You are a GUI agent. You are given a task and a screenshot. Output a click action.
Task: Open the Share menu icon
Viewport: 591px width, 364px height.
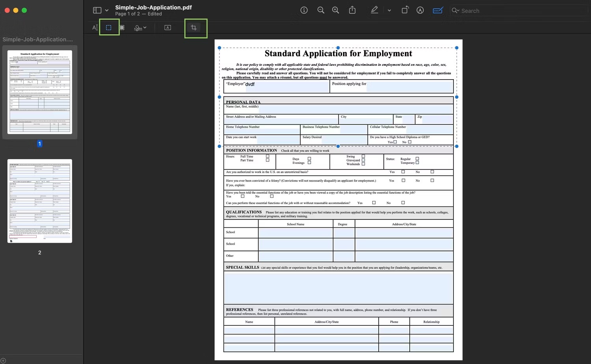(x=352, y=10)
